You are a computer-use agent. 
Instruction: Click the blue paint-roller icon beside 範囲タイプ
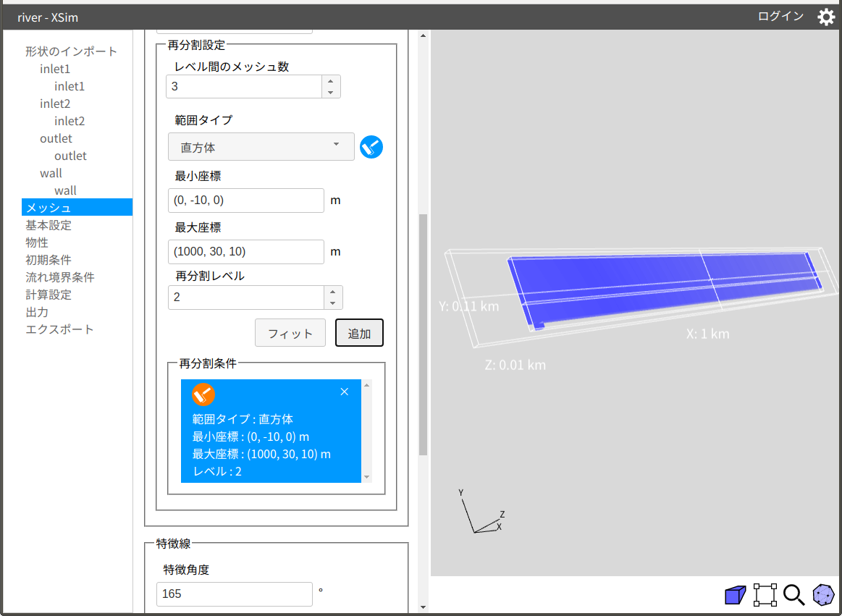(371, 147)
